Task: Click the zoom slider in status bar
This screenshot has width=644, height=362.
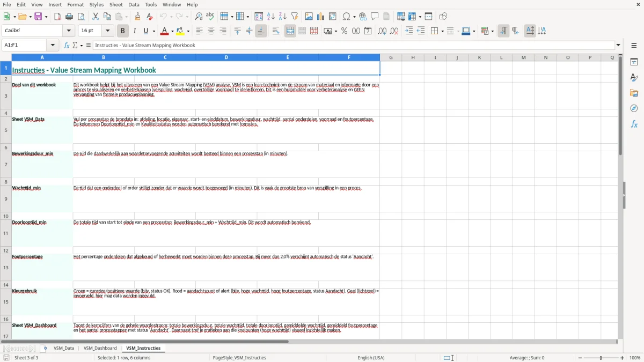Action: click(x=601, y=358)
